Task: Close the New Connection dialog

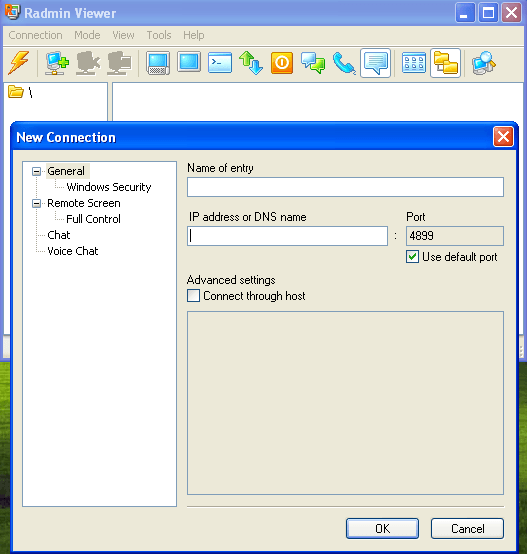Action: click(503, 137)
